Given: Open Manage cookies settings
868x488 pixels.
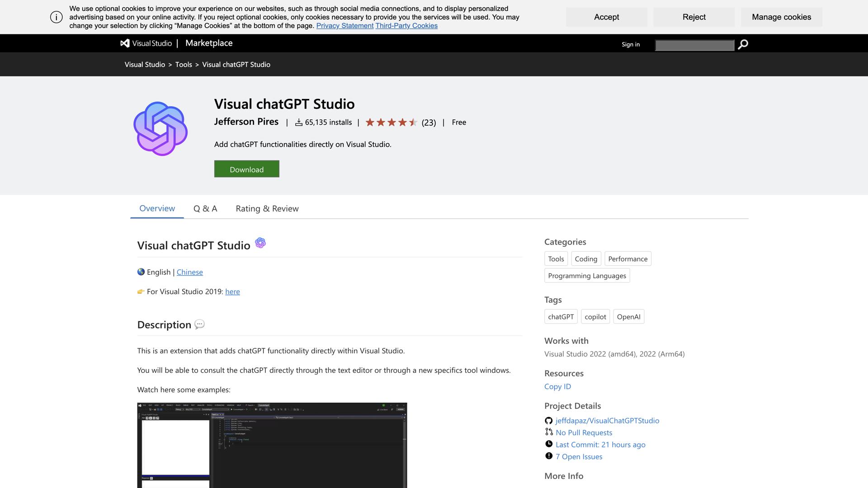Looking at the screenshot, I should click(781, 17).
